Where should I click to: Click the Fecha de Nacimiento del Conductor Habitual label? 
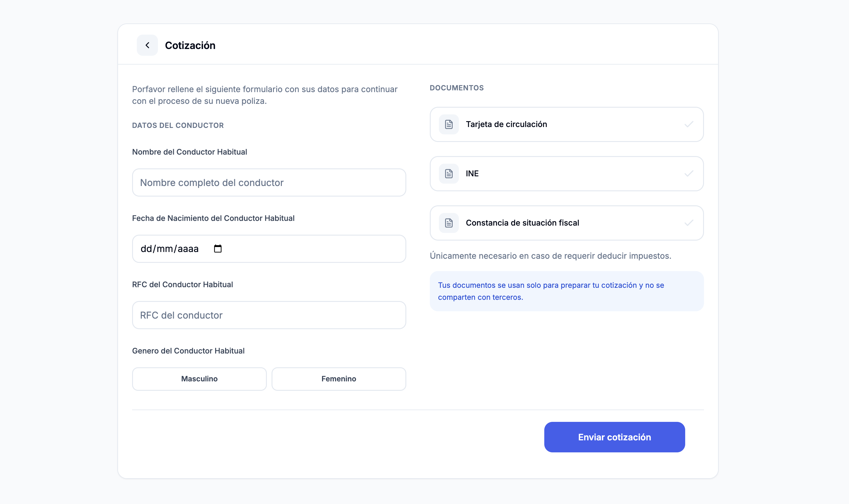213,218
